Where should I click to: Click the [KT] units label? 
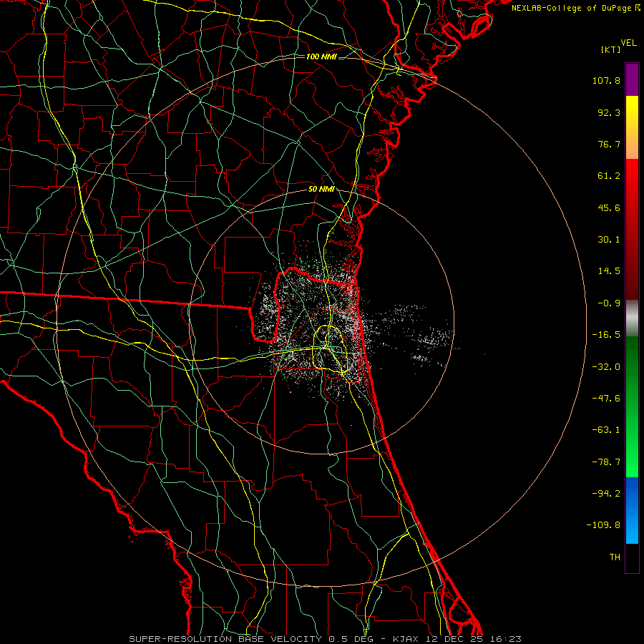point(611,49)
